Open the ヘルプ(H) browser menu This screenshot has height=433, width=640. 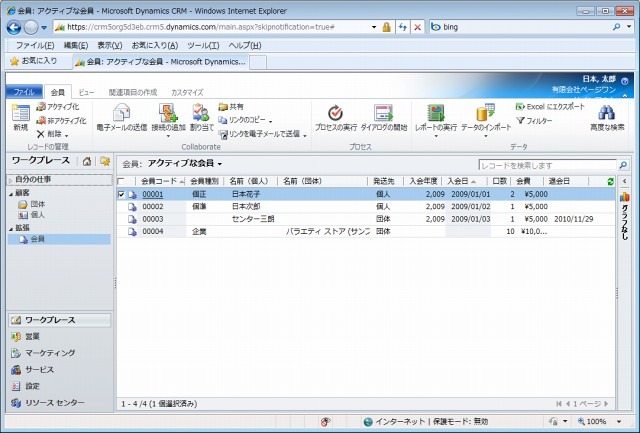click(x=244, y=45)
